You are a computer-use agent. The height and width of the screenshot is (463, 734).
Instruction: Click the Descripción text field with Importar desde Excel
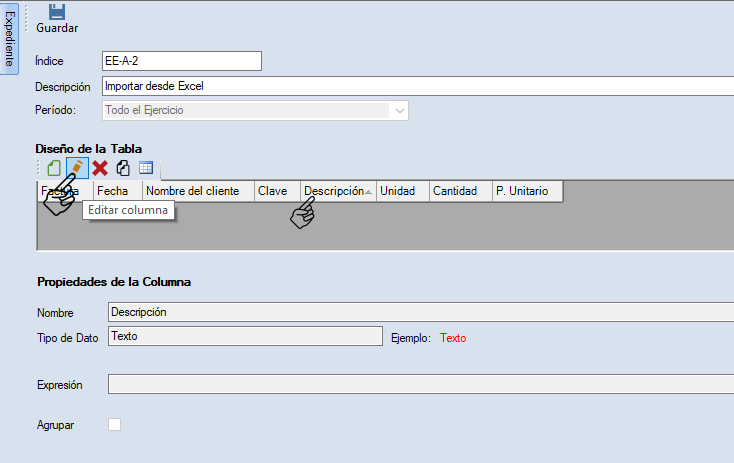pyautogui.click(x=418, y=86)
